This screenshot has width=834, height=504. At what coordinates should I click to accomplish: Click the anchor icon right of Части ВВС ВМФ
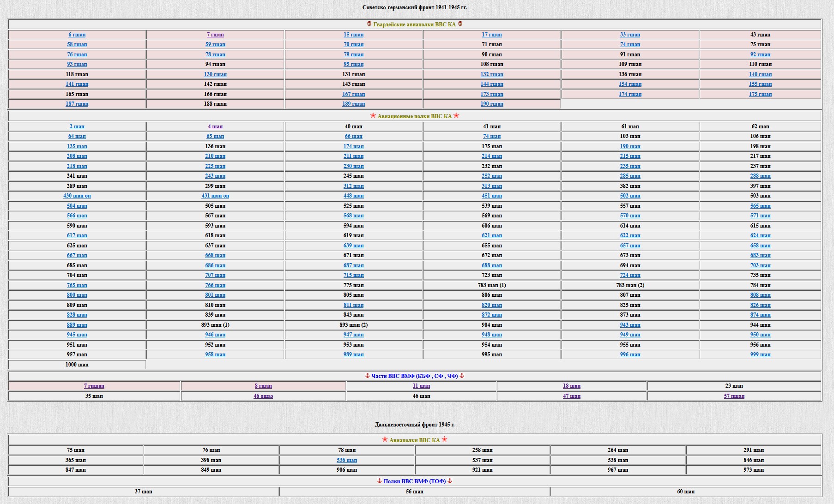click(462, 376)
